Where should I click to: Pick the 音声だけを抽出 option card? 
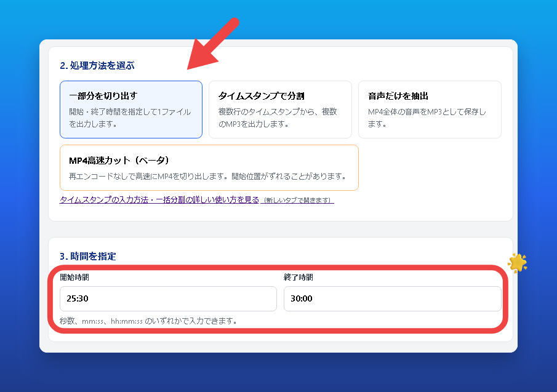point(430,110)
